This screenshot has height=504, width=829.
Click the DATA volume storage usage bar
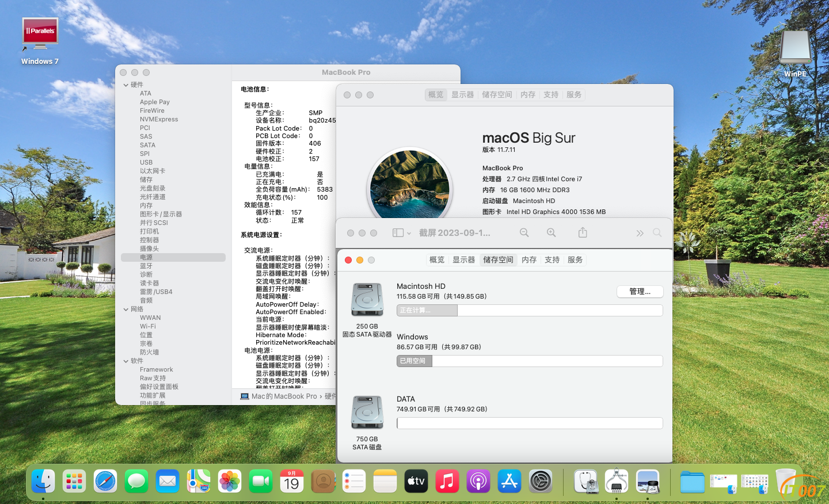pos(530,423)
